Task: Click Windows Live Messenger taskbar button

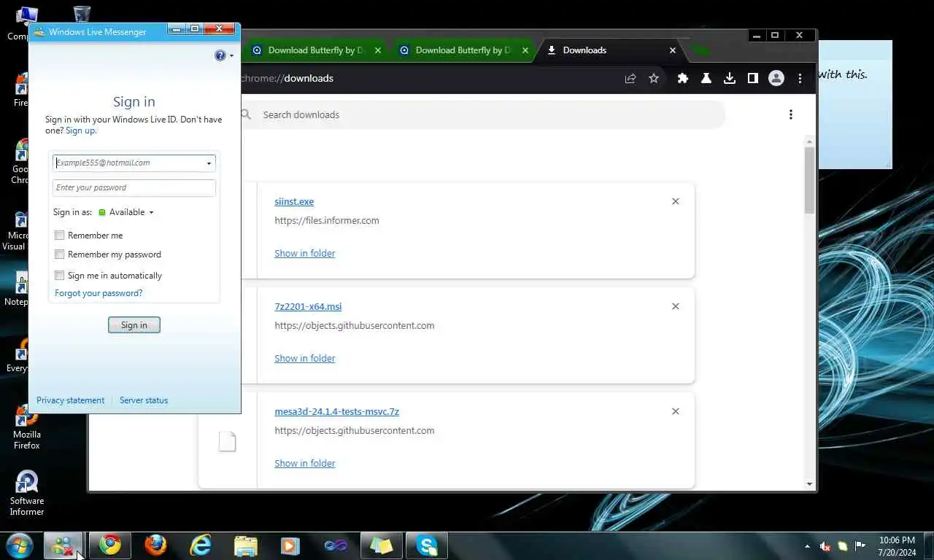Action: pos(63,545)
